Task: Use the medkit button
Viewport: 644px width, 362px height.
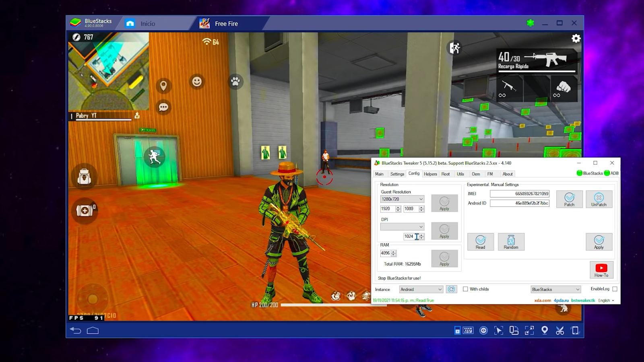Action: tap(85, 210)
